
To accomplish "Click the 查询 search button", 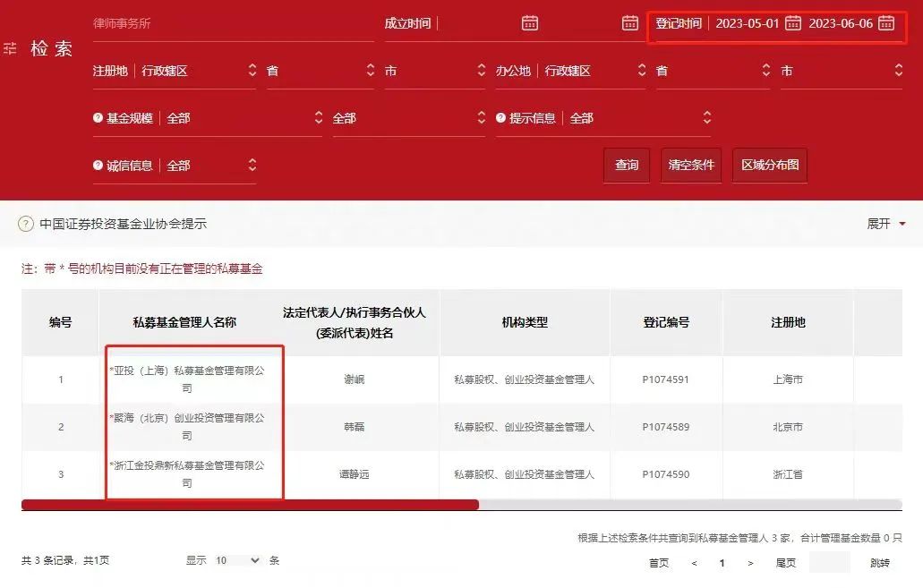I will (627, 166).
